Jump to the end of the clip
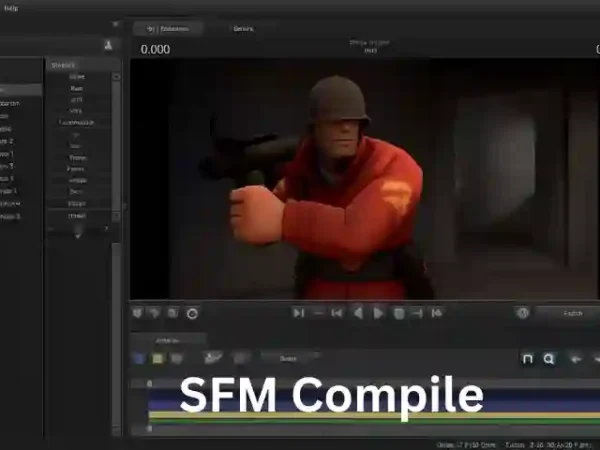Image resolution: width=600 pixels, height=450 pixels. click(x=437, y=313)
